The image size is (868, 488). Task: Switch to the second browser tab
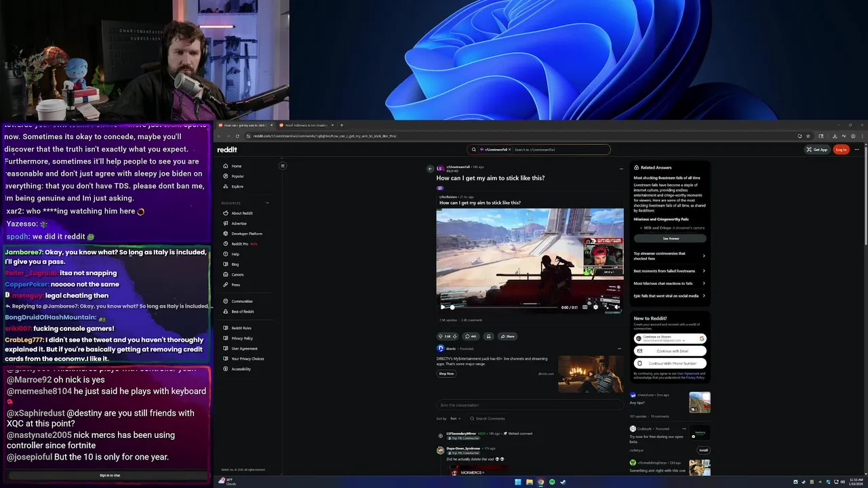[x=307, y=125]
